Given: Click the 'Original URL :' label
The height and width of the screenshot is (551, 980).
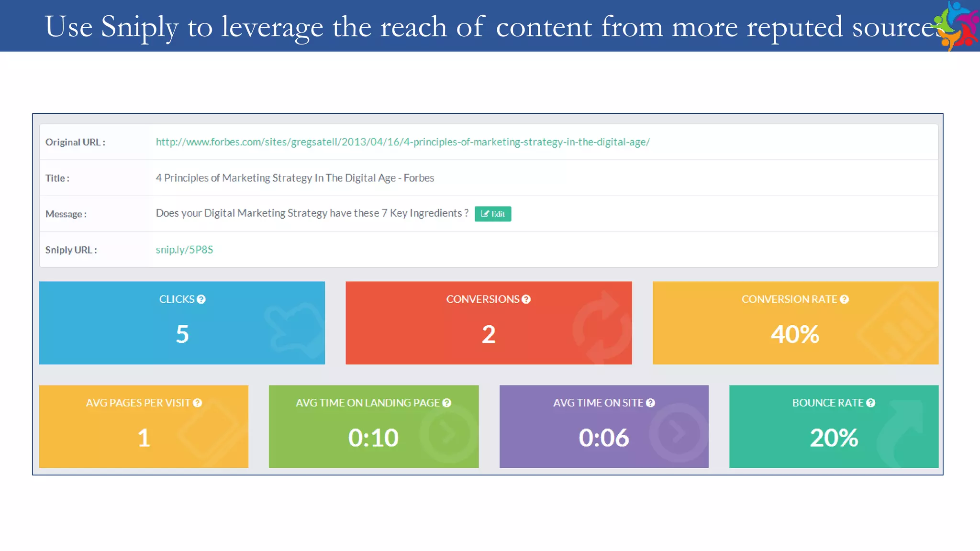Looking at the screenshot, I should pyautogui.click(x=75, y=142).
